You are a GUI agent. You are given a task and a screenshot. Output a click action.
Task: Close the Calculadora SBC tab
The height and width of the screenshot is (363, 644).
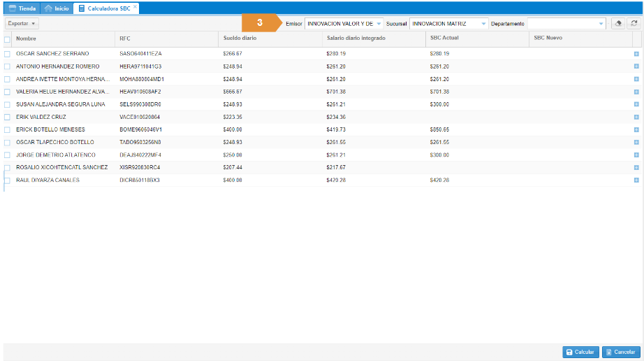pyautogui.click(x=136, y=8)
